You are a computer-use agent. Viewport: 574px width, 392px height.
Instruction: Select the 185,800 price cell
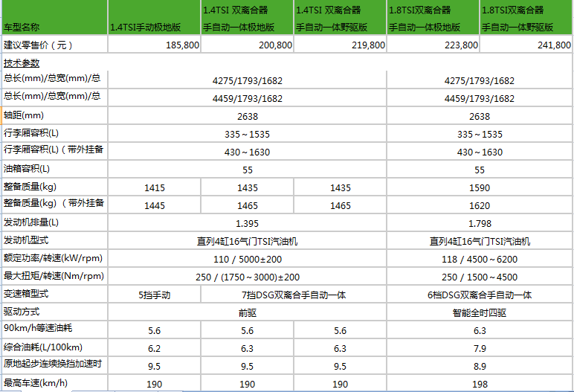154,45
